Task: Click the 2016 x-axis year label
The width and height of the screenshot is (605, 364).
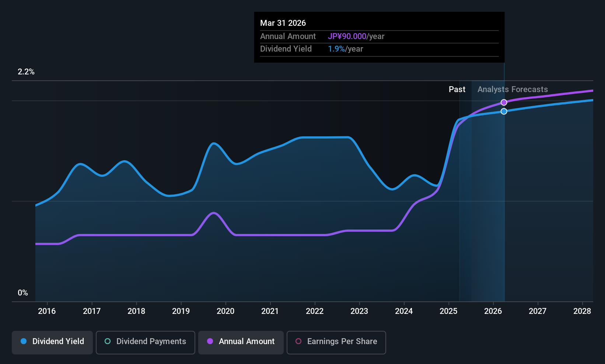Action: tap(47, 311)
